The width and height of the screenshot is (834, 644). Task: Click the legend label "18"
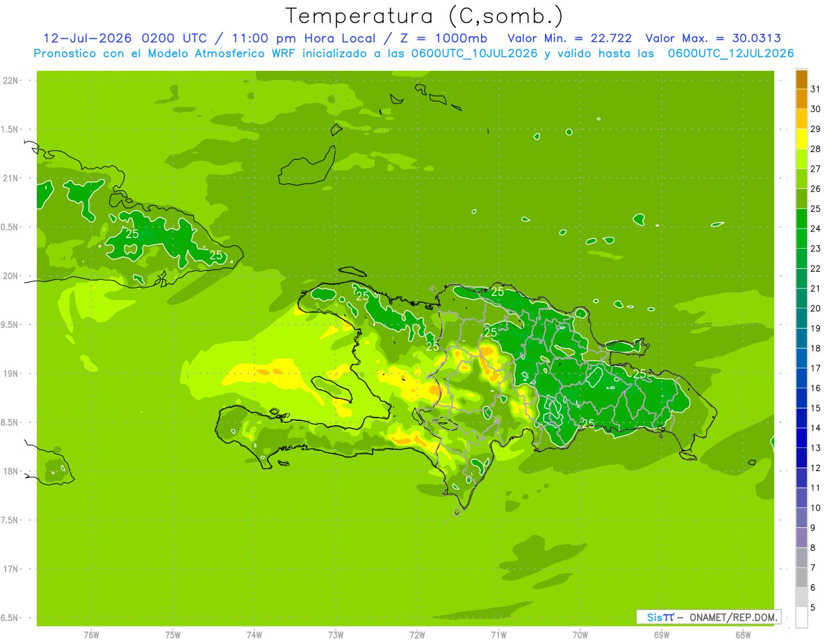click(816, 348)
